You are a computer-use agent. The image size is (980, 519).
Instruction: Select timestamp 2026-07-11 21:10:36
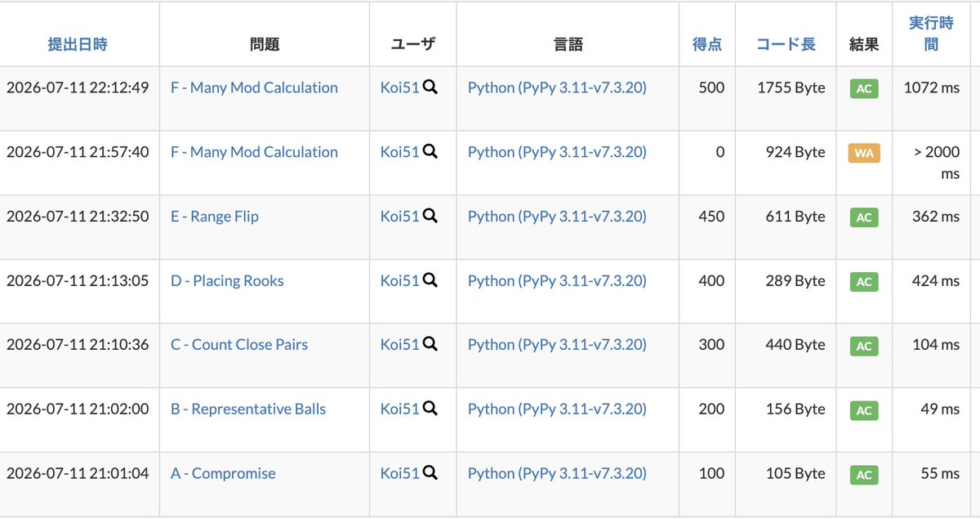[x=78, y=345]
